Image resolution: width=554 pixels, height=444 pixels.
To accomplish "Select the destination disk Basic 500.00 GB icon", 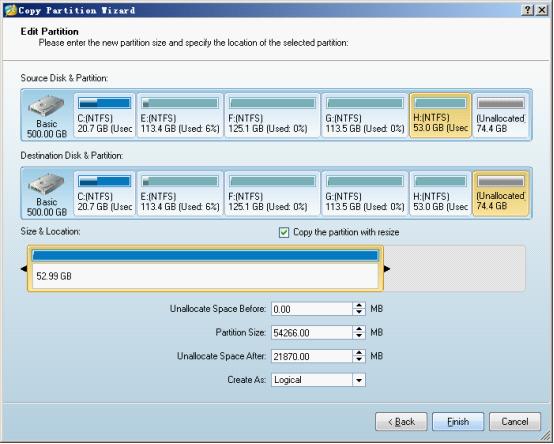I will pyautogui.click(x=47, y=194).
